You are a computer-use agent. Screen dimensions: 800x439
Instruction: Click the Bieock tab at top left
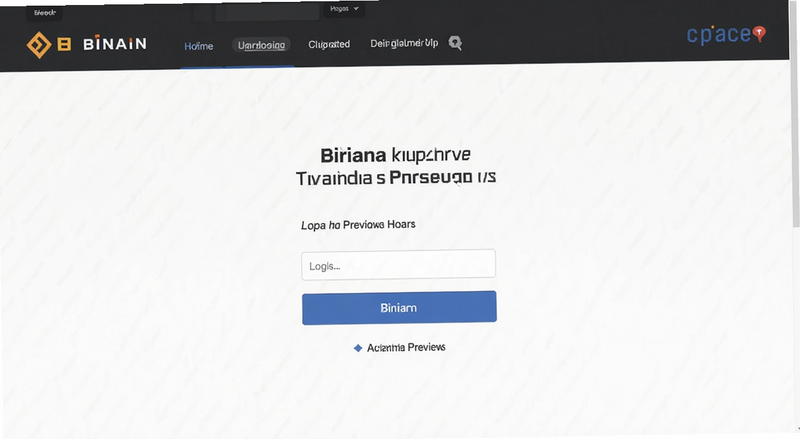44,13
